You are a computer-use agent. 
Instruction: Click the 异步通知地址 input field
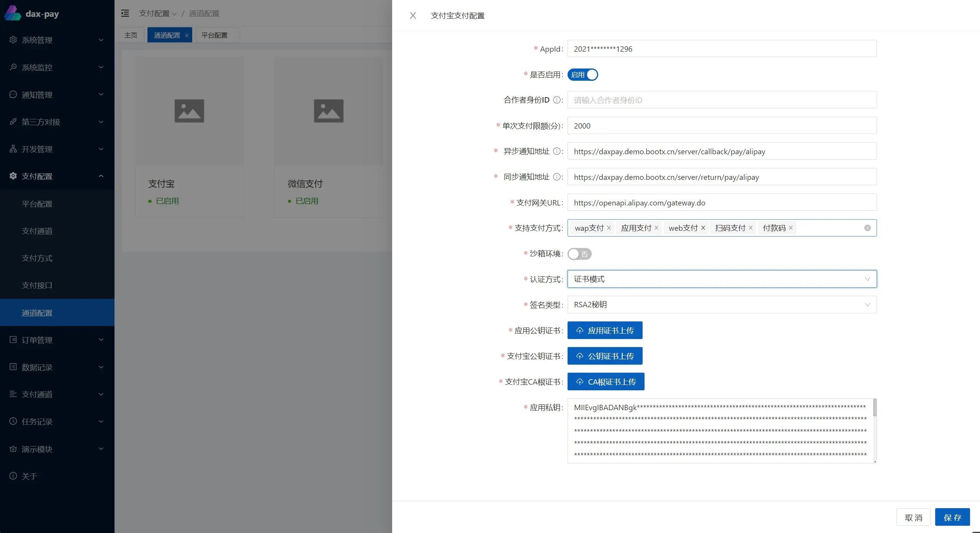722,151
